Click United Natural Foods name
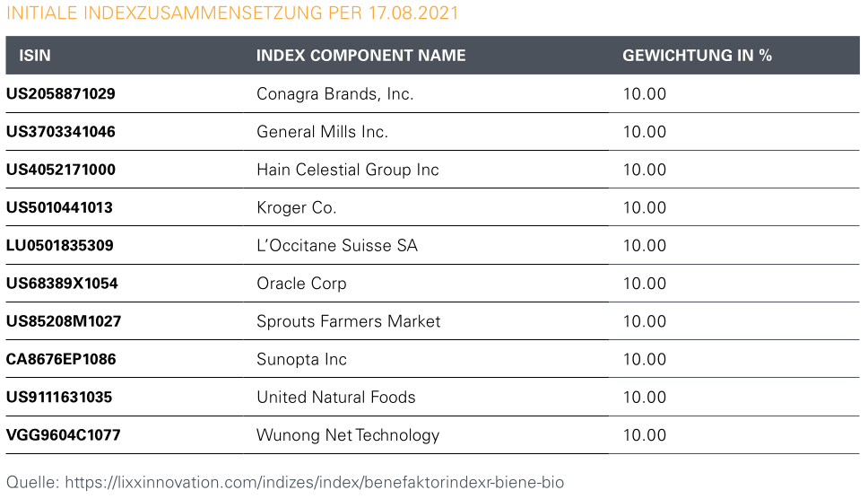This screenshot has width=868, height=499. coord(335,397)
